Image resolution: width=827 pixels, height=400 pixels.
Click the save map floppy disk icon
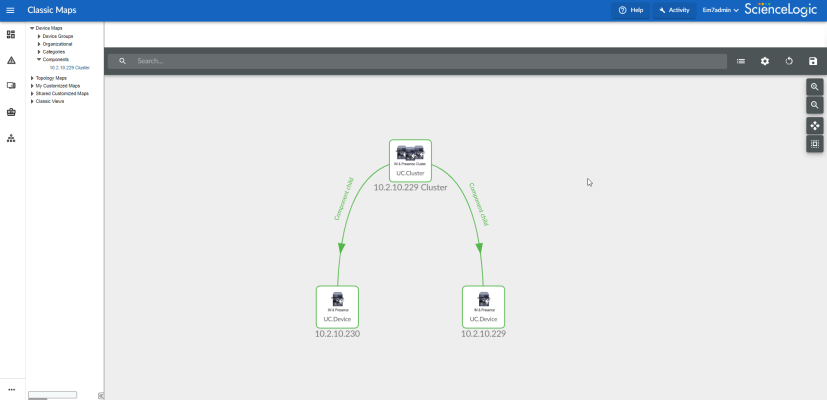[813, 61]
